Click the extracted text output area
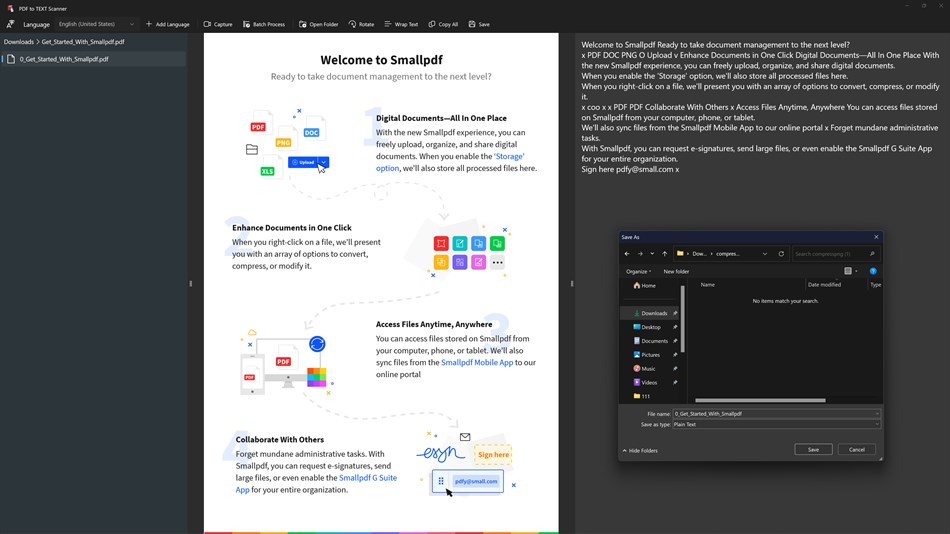The height and width of the screenshot is (534, 950). (762, 107)
